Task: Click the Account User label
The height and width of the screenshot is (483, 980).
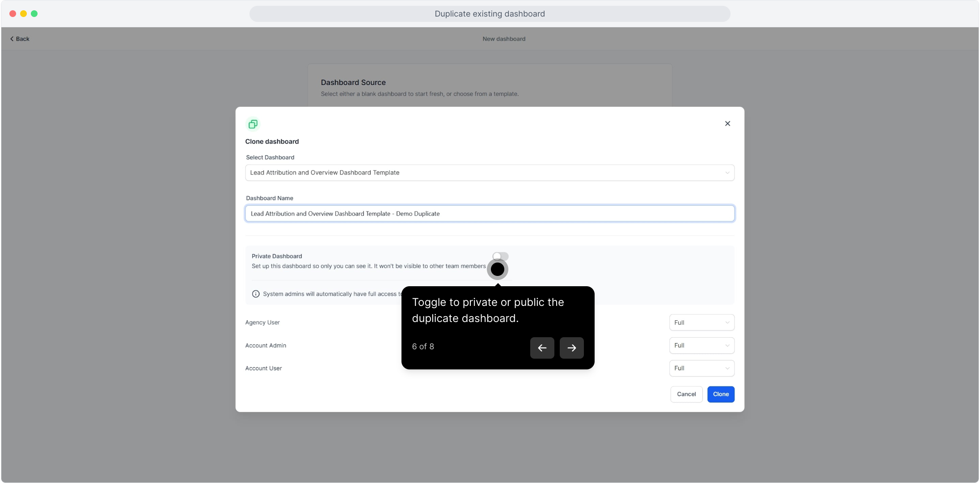Action: pyautogui.click(x=263, y=368)
